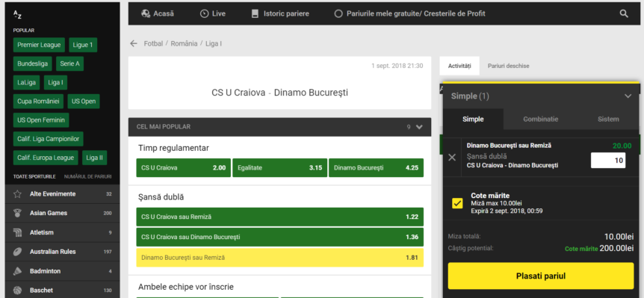Click the Câștig potential 200.00lei value
This screenshot has width=644, height=298.
(616, 248)
